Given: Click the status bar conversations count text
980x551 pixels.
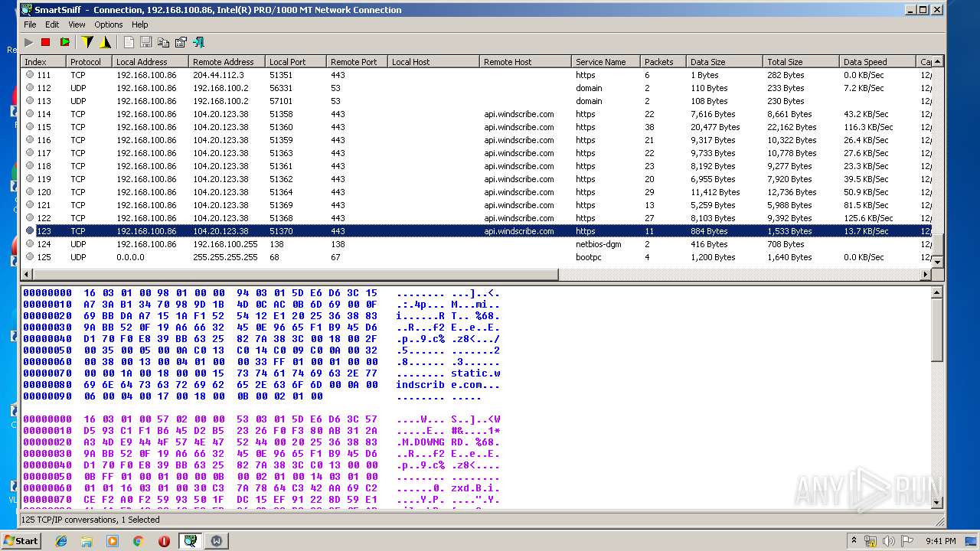Looking at the screenshot, I should [90, 520].
